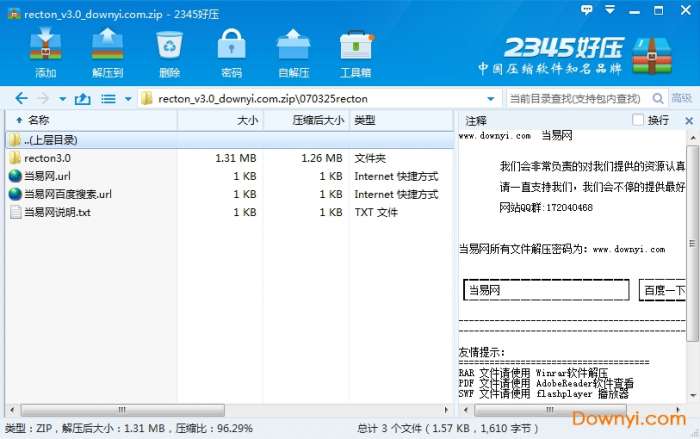Click file list scroll left arrow
This screenshot has height=439, width=700.
12,409
